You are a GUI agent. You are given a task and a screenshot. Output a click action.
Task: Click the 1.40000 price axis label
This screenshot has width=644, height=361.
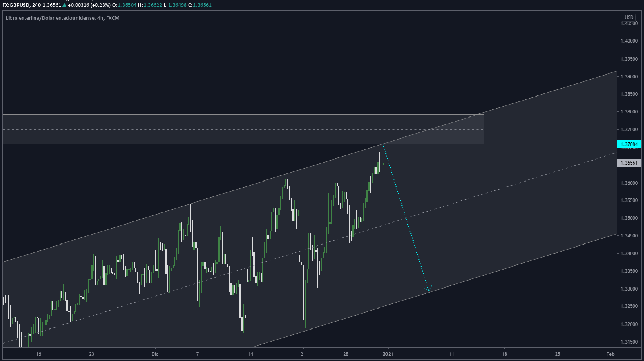point(629,41)
